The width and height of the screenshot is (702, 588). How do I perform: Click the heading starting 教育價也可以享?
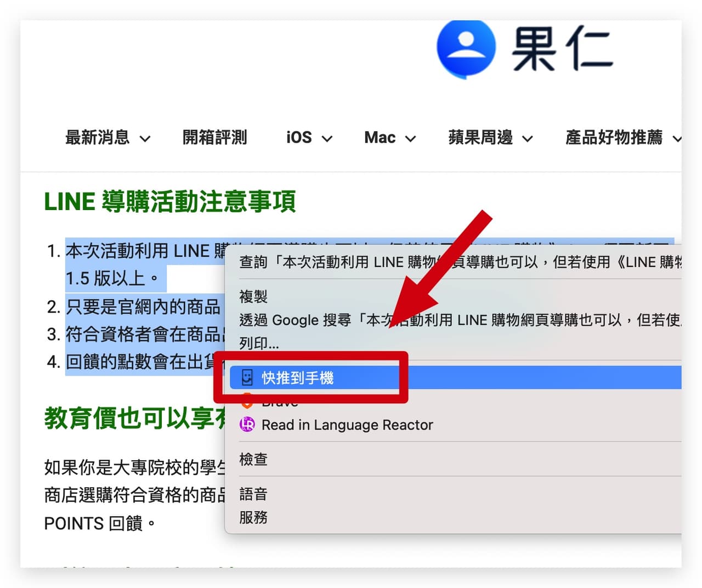coord(135,418)
